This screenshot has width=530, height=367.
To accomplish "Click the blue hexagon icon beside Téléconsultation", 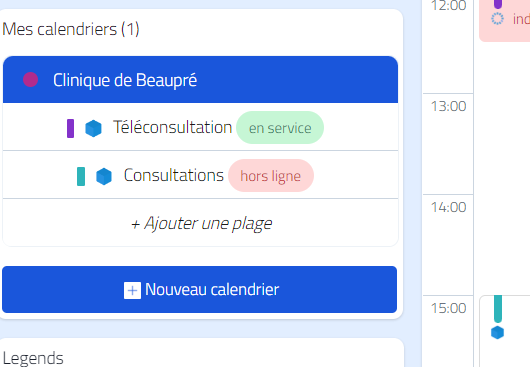I will [x=93, y=128].
